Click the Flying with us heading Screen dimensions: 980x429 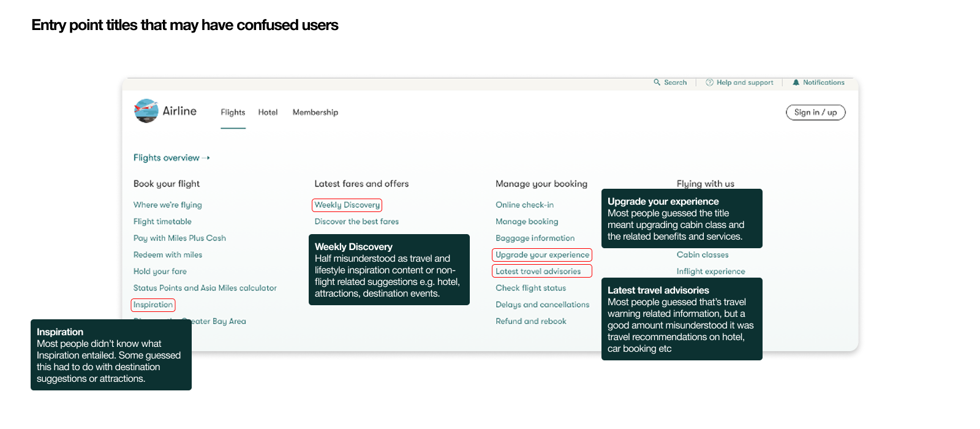click(x=706, y=183)
